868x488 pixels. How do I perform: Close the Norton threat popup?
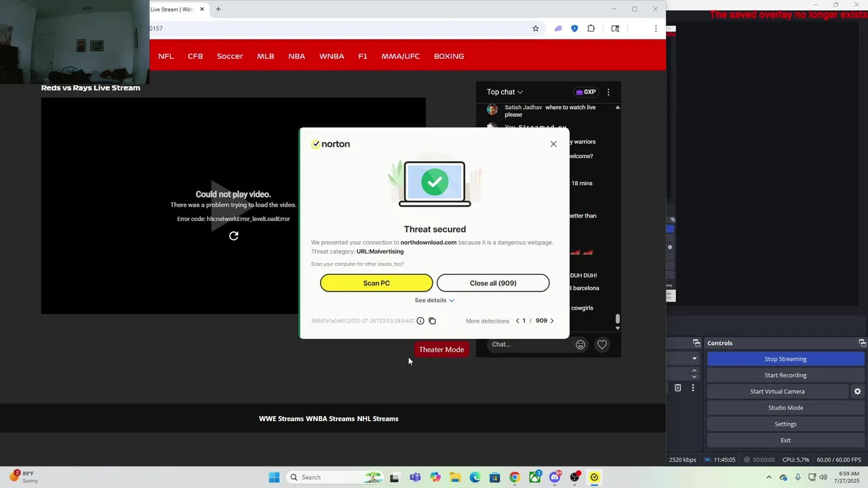tap(553, 144)
